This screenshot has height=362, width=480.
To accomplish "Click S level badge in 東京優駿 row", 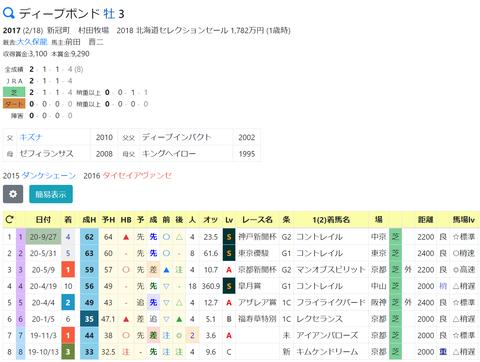I will [229, 253].
